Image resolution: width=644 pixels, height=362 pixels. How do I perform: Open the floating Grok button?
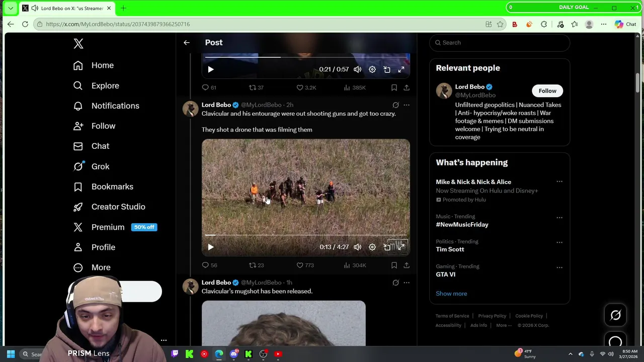(x=615, y=315)
